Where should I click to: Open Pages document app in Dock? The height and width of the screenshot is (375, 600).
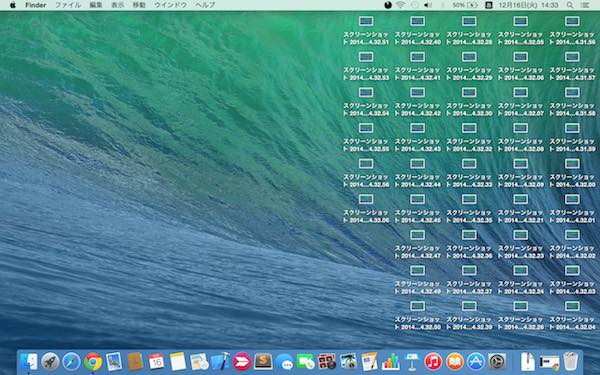click(369, 362)
